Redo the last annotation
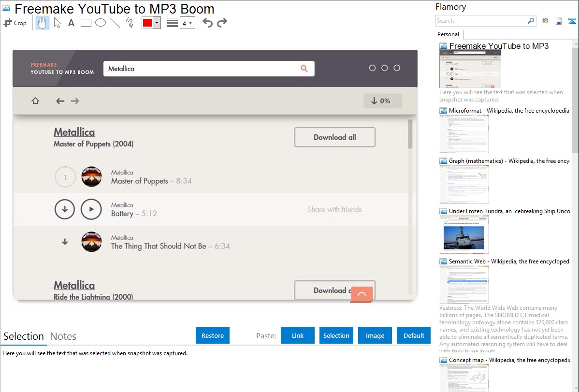This screenshot has width=579, height=392. point(222,23)
